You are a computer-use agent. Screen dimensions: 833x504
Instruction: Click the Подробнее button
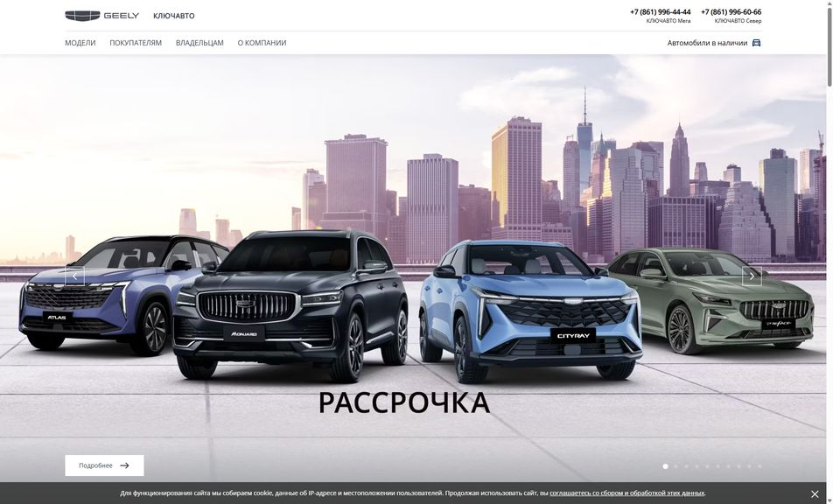tap(104, 465)
